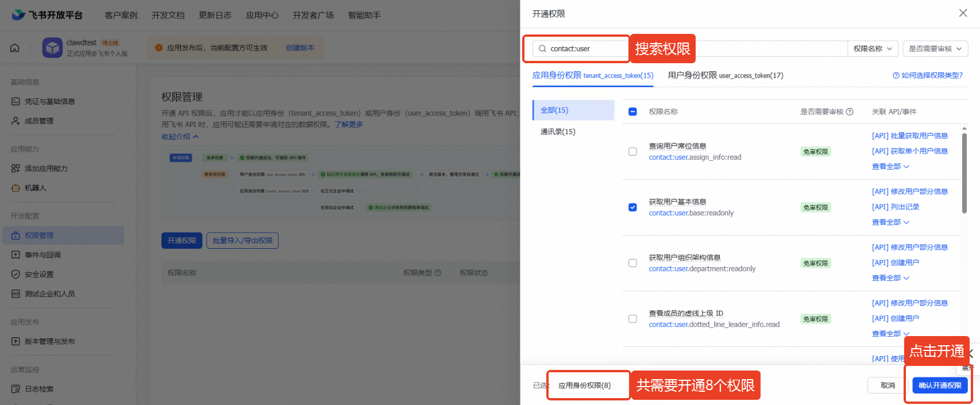Viewport: 980px width, 405px height.
Task: Open [API] 批量获取用户信息 link
Action: (x=910, y=136)
